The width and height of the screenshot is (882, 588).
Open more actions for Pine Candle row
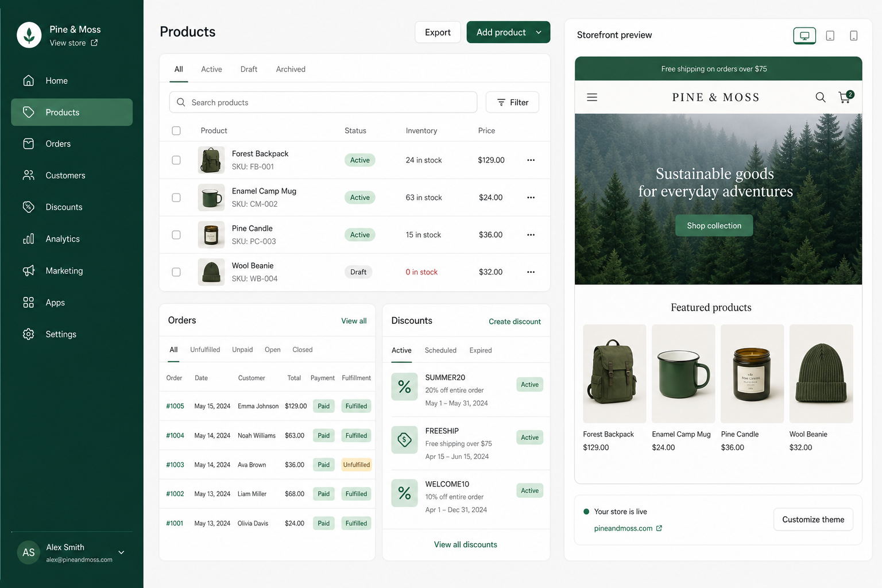click(531, 235)
